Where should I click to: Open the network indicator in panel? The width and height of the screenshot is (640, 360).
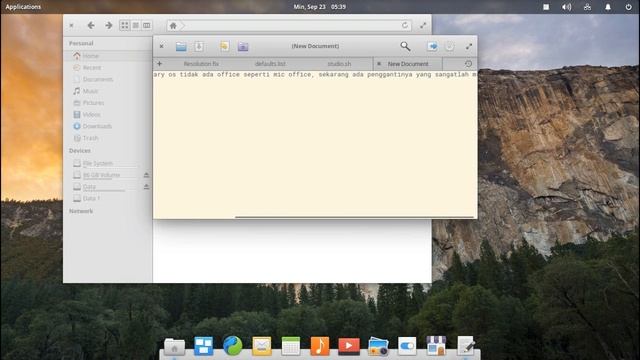pyautogui.click(x=587, y=7)
